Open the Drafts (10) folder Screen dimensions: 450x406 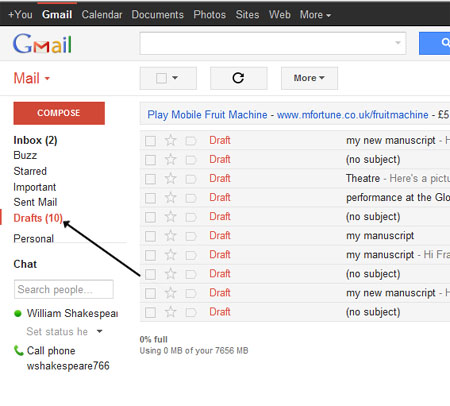38,218
